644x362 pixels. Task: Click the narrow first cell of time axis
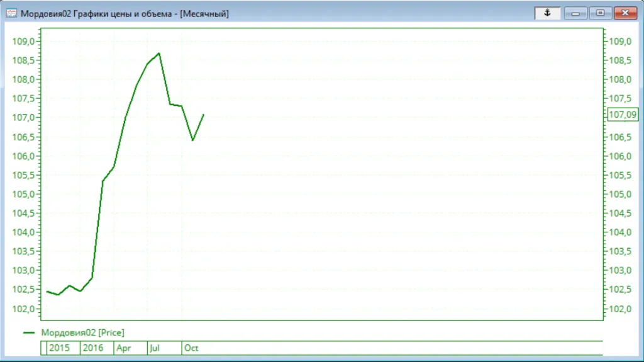coord(43,348)
